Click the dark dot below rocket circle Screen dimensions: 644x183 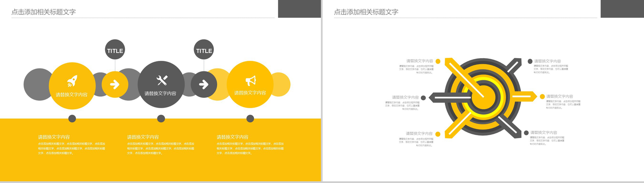tap(72, 119)
